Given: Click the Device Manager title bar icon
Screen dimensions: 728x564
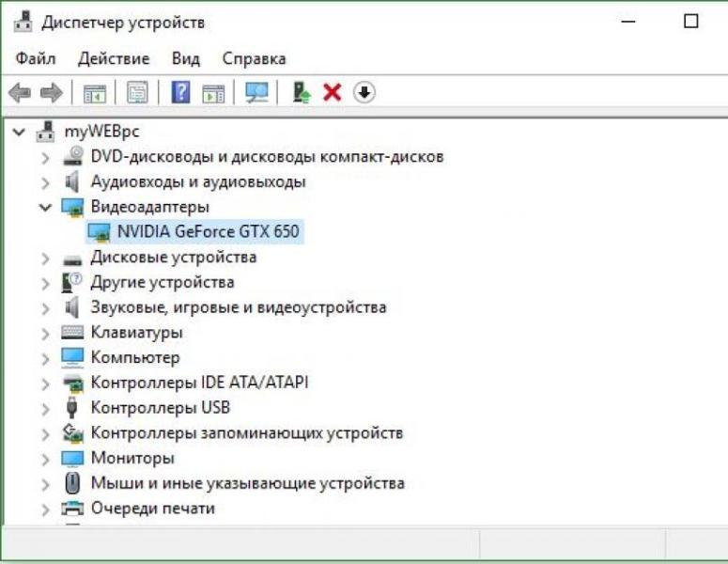Looking at the screenshot, I should point(23,22).
